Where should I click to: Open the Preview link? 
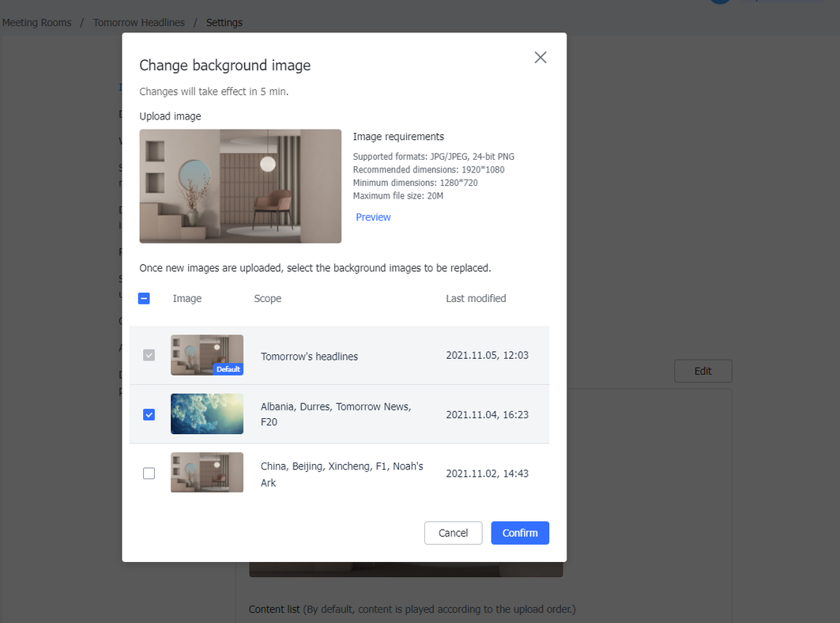point(373,217)
